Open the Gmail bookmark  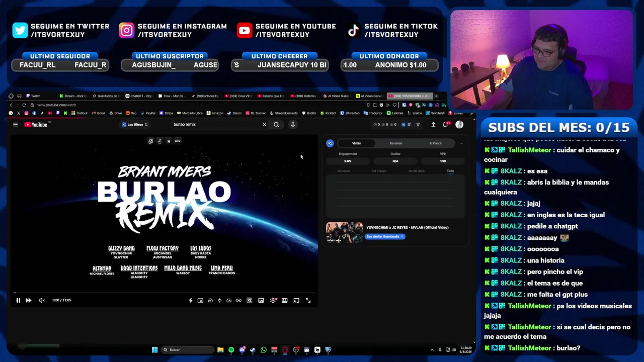[98, 113]
